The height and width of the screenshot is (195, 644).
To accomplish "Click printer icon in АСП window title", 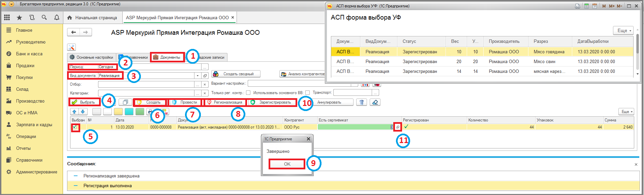I will pos(578,6).
